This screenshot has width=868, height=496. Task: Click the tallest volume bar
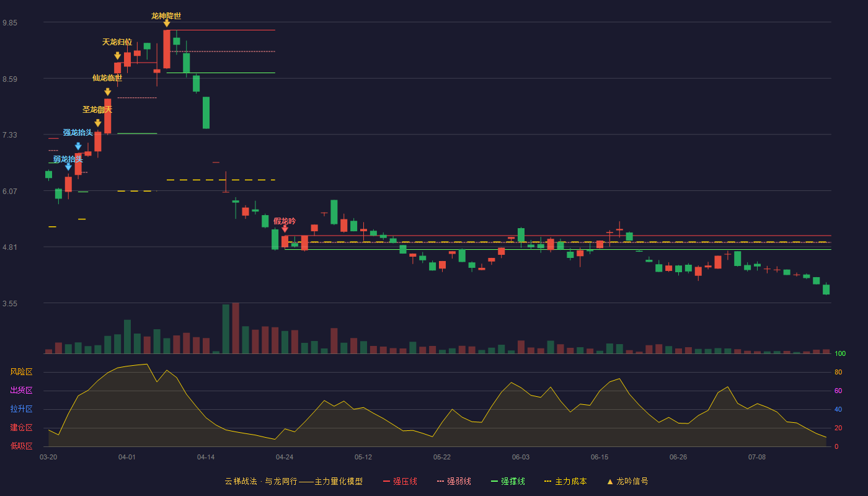click(x=236, y=328)
